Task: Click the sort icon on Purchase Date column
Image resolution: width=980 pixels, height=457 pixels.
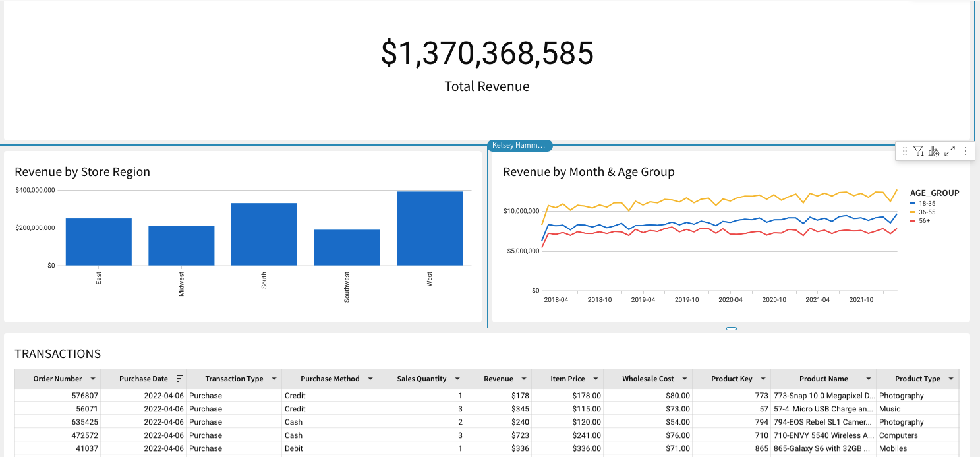Action: [x=178, y=379]
